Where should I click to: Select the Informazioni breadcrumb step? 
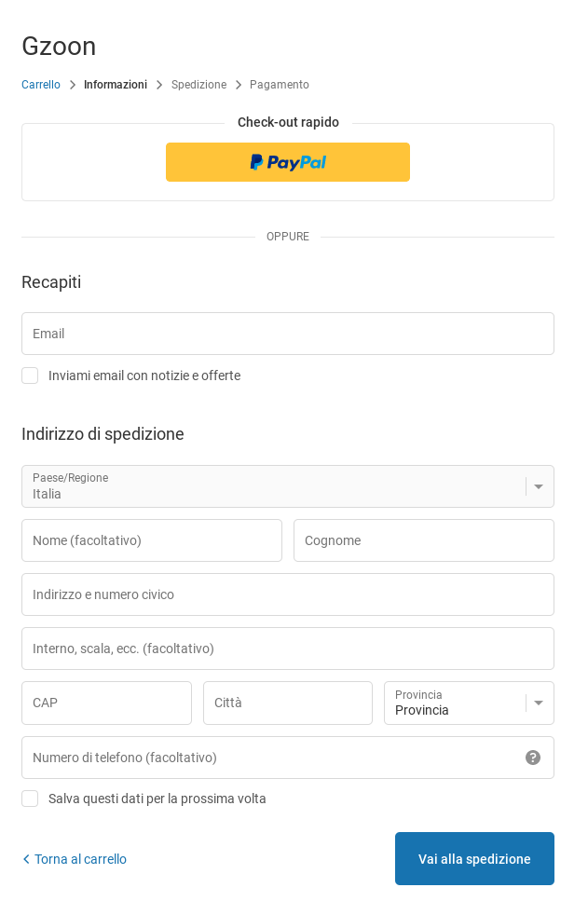tap(116, 85)
